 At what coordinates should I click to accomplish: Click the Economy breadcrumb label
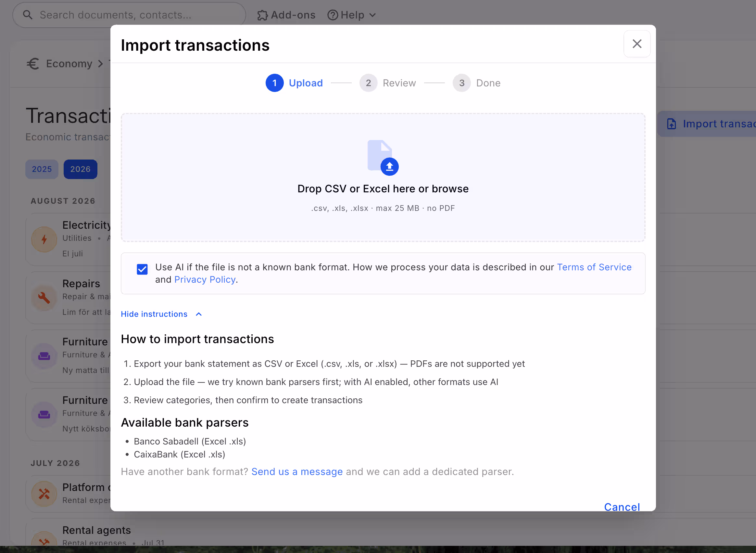tap(69, 64)
